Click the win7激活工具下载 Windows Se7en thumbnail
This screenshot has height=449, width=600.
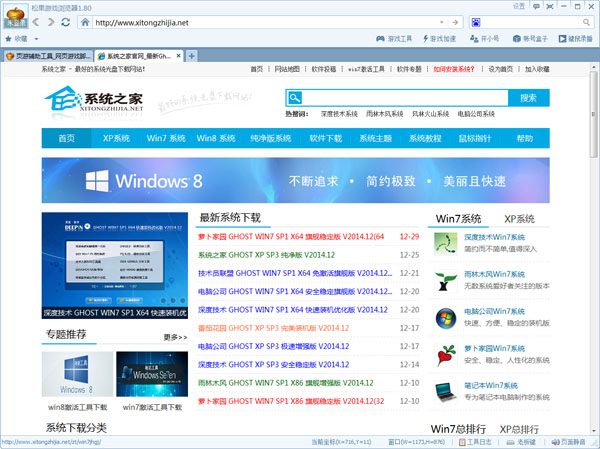152,374
